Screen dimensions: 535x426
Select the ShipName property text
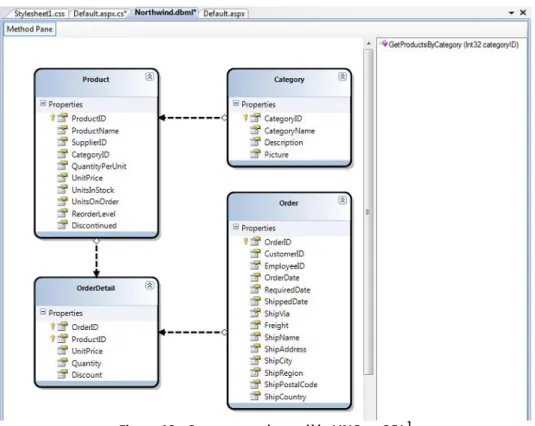click(282, 337)
